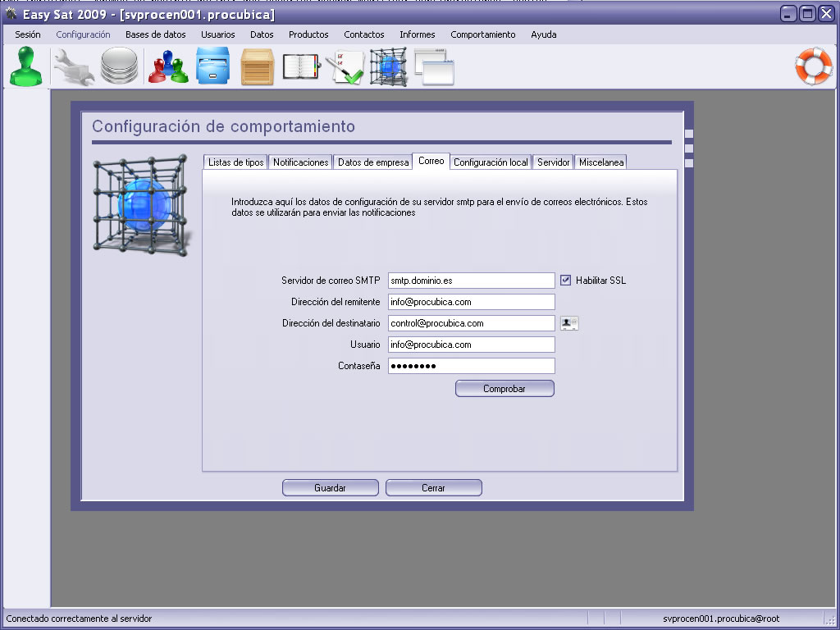This screenshot has width=840, height=630.
Task: Minimize the Easy Sat window
Action: click(x=788, y=13)
